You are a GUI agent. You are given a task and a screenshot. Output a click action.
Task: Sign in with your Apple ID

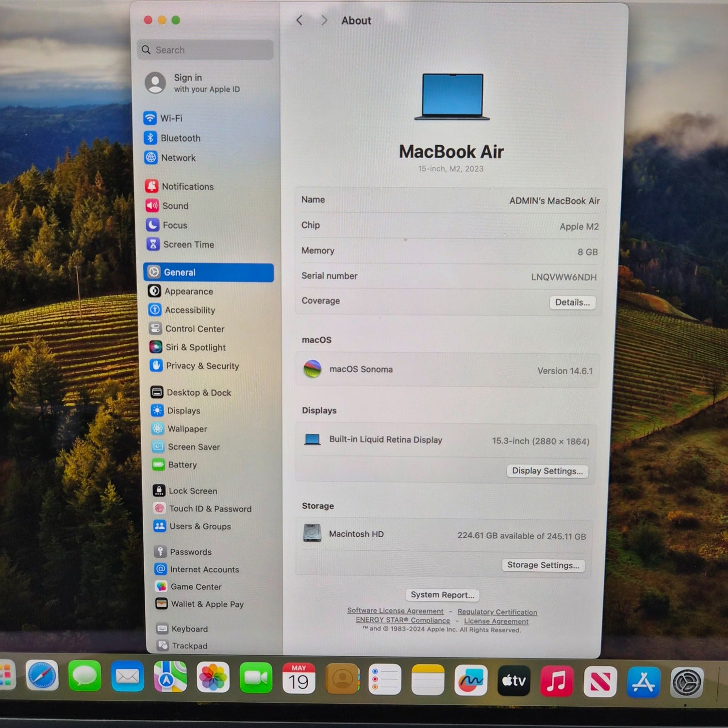click(193, 83)
